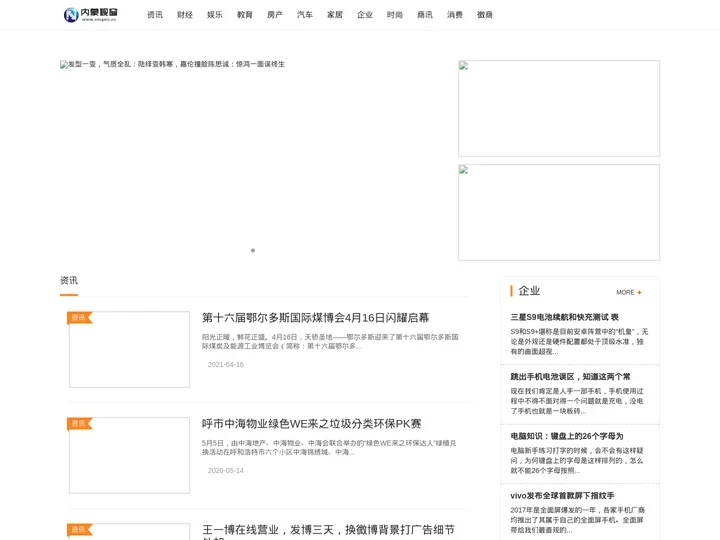Screen dimensions: 720x540
Task: Click the 2020-05-14 date text
Action: 225,471
